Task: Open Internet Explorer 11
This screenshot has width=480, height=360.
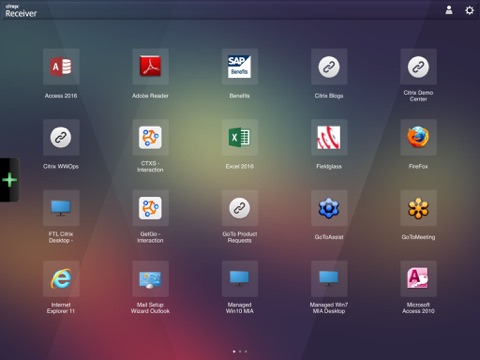Action: (61, 279)
